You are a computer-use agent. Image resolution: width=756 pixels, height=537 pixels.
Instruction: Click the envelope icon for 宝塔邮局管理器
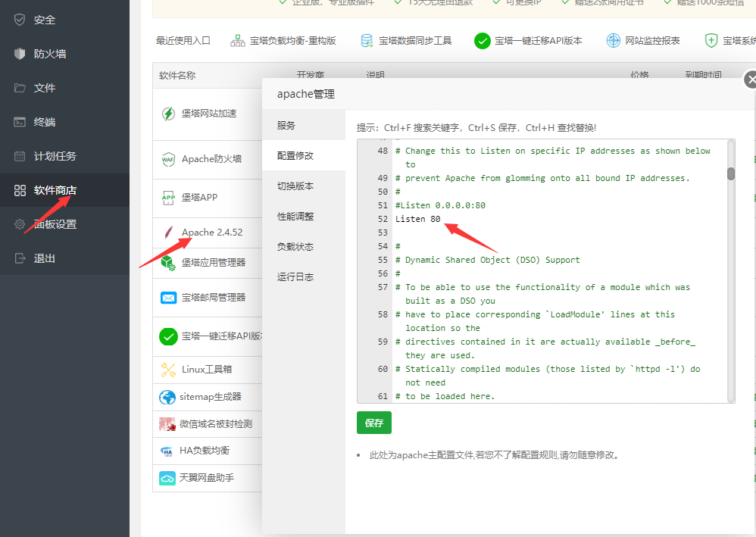click(x=168, y=298)
